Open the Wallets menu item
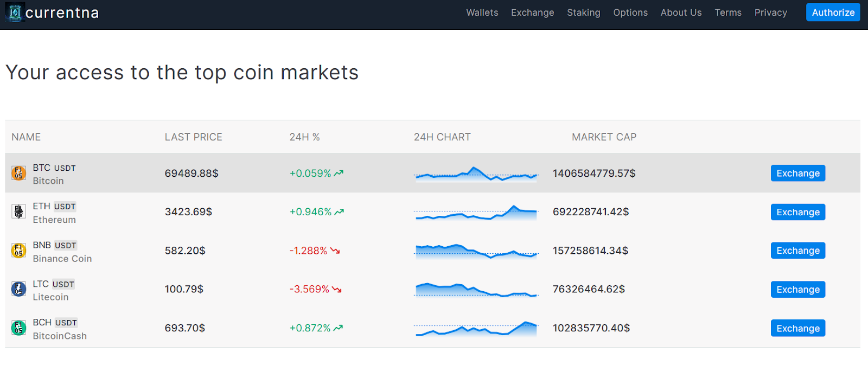The width and height of the screenshot is (868, 372). tap(482, 12)
